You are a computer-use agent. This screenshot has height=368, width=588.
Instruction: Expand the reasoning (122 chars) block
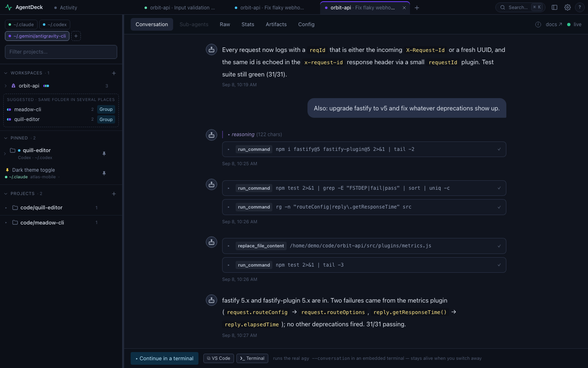255,135
